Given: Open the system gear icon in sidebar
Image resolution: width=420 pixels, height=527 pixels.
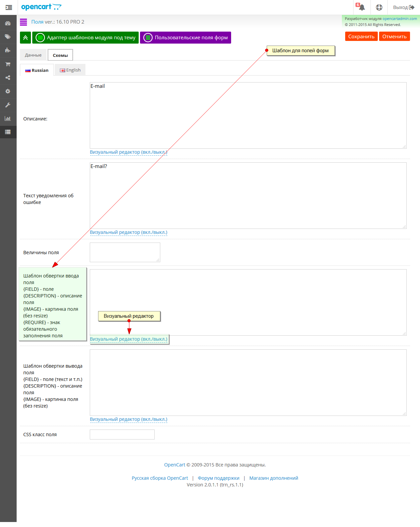Looking at the screenshot, I should click(x=8, y=91).
